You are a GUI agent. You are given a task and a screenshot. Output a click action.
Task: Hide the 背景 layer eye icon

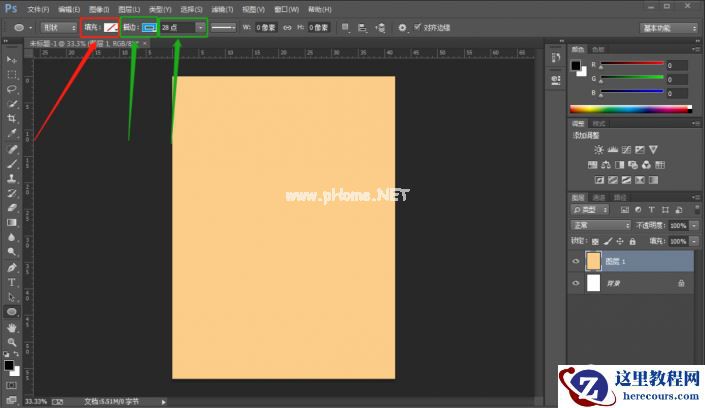576,283
